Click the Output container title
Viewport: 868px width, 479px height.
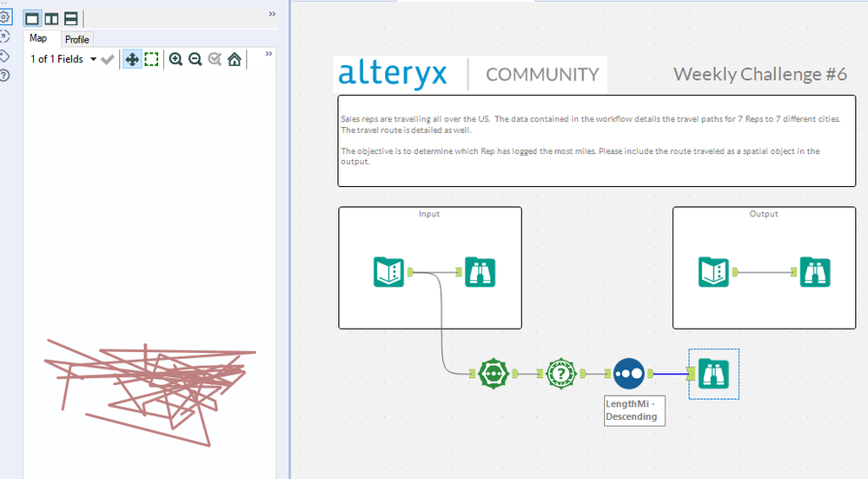tap(764, 214)
